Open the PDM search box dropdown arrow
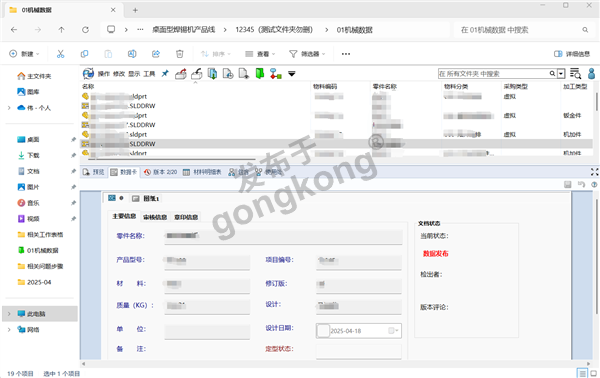The height and width of the screenshot is (378, 600). point(561,73)
